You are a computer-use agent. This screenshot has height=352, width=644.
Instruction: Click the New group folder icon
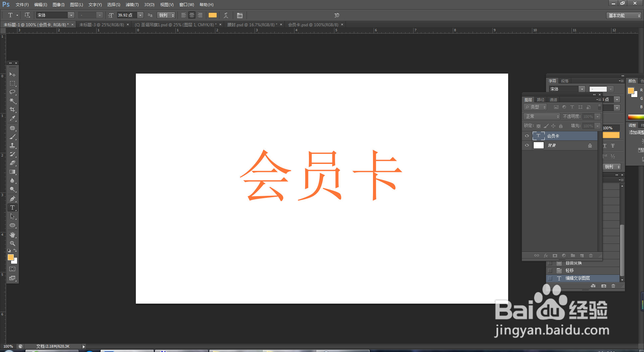(x=573, y=256)
